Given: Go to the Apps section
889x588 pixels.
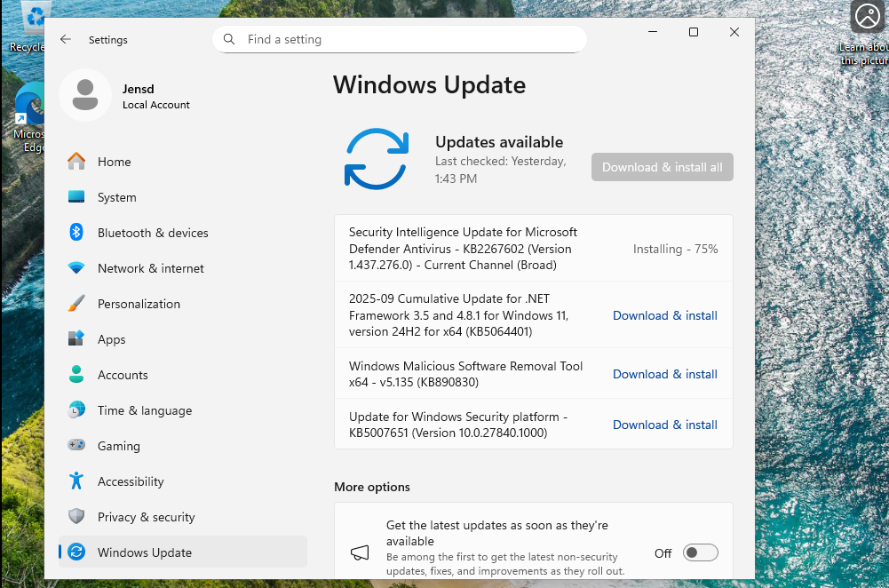Looking at the screenshot, I should click(x=111, y=339).
